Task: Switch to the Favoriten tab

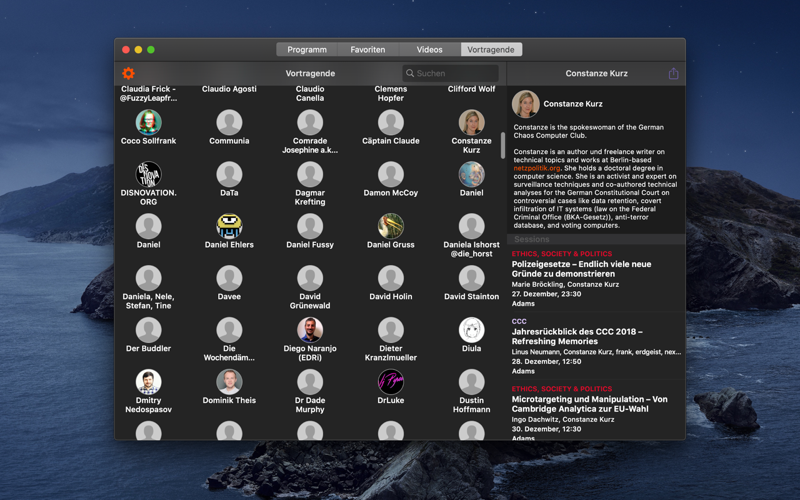Action: click(368, 49)
